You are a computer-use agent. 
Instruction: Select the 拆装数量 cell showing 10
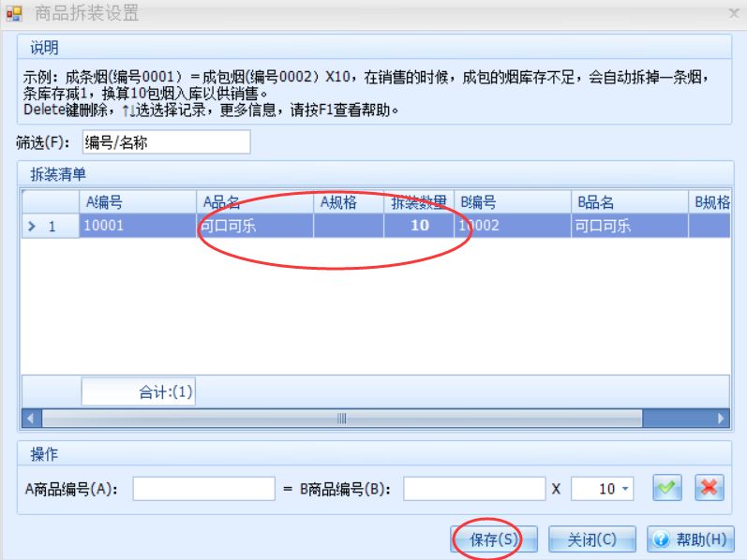tap(419, 226)
